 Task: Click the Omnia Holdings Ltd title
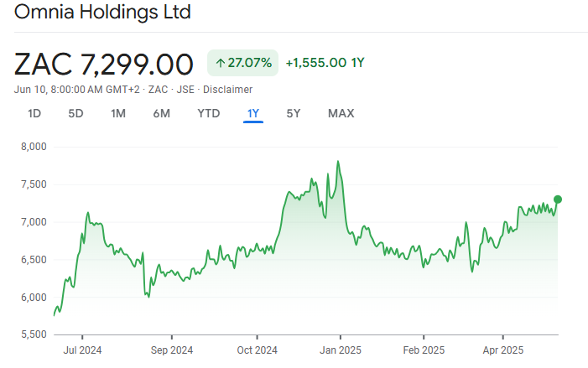point(102,12)
